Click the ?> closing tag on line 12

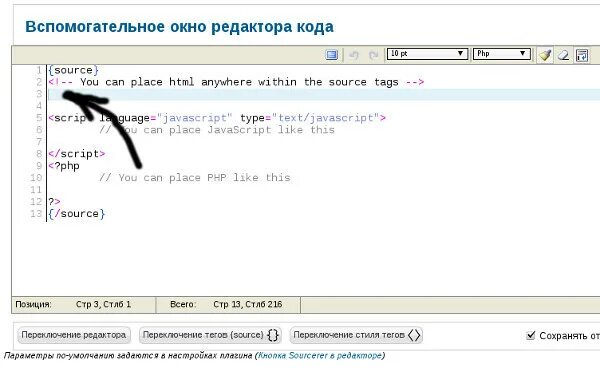pyautogui.click(x=54, y=201)
